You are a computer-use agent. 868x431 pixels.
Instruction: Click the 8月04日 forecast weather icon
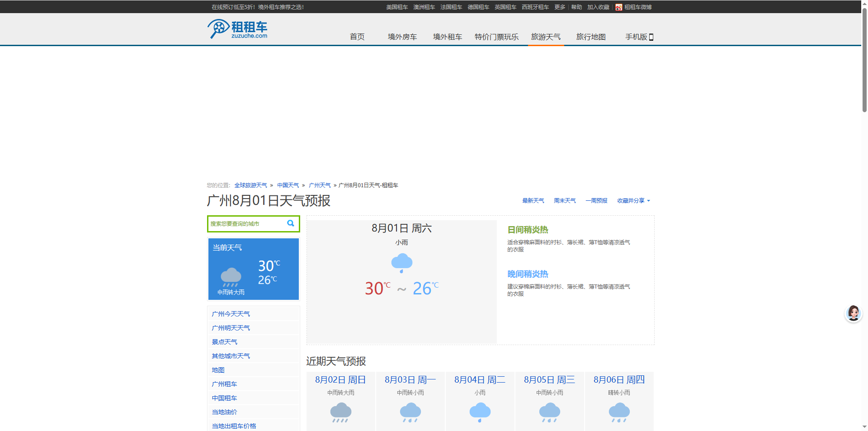[x=480, y=413]
